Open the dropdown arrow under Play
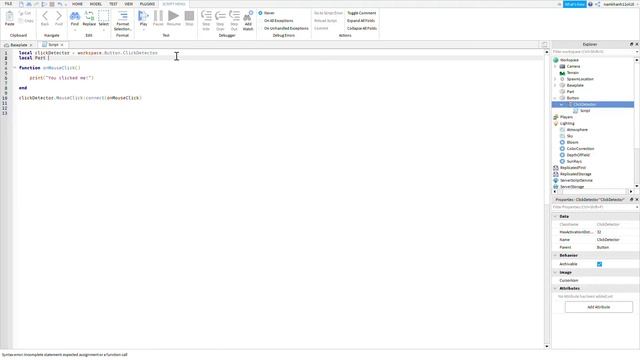The width and height of the screenshot is (640, 360). [143, 30]
